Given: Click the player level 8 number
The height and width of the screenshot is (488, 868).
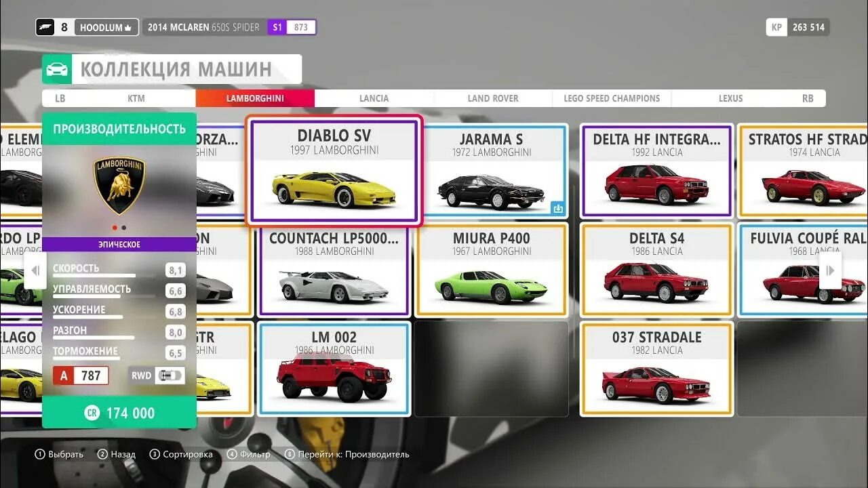Looking at the screenshot, I should [64, 27].
